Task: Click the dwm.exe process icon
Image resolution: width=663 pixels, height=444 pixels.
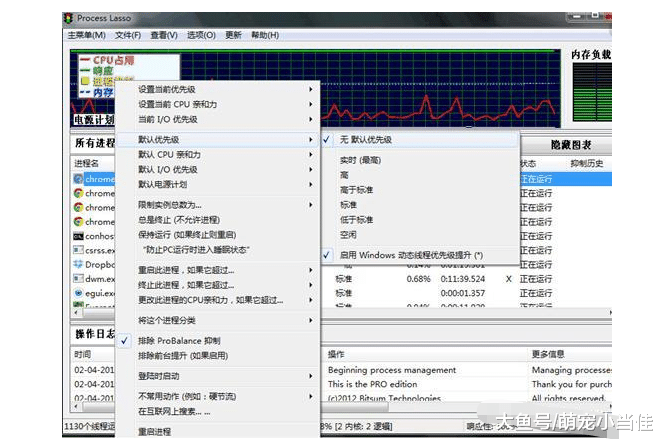Action: tap(78, 279)
